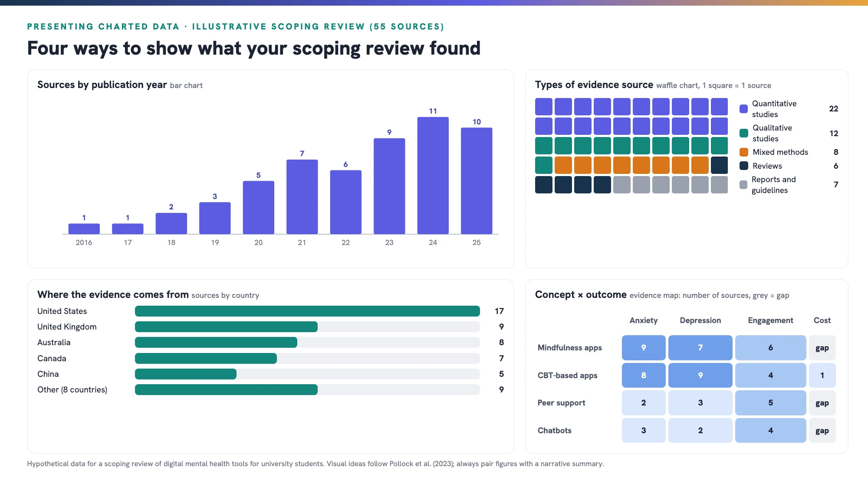Click the Cost column header
The width and height of the screenshot is (868, 477).
(x=822, y=320)
